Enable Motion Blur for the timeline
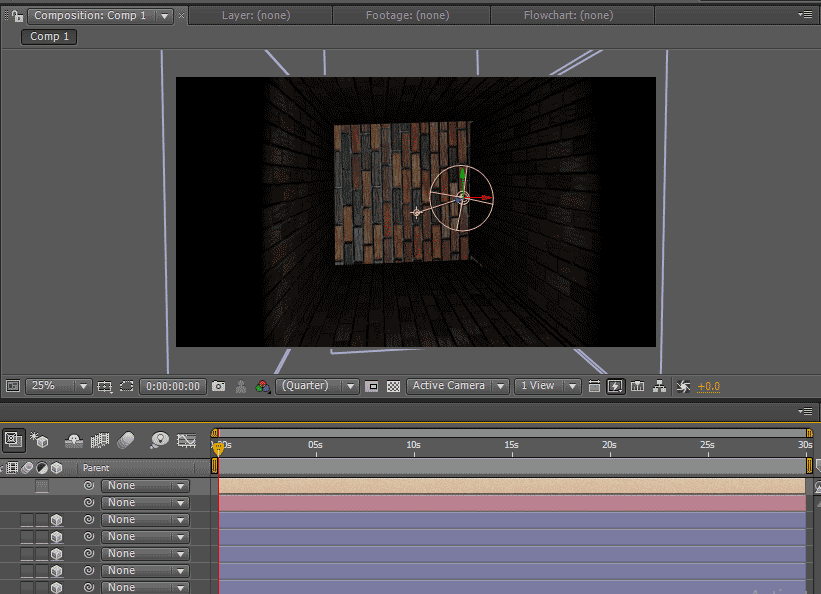The image size is (821, 594). (x=126, y=440)
